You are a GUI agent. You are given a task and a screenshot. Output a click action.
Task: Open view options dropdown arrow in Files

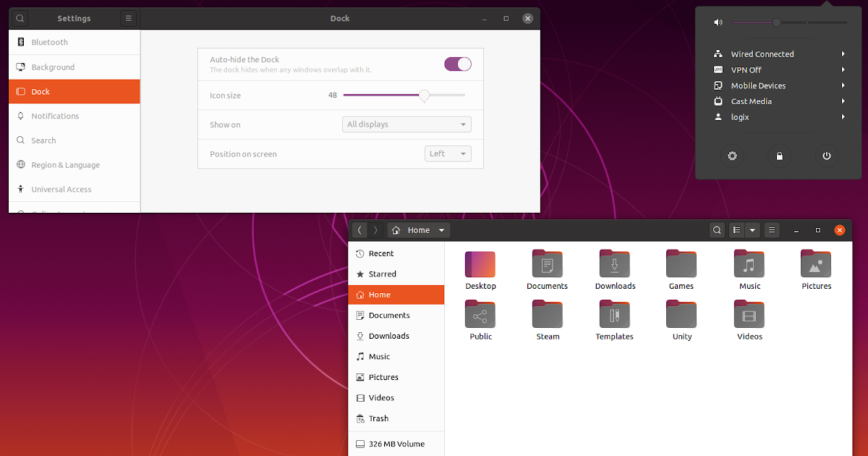[752, 230]
